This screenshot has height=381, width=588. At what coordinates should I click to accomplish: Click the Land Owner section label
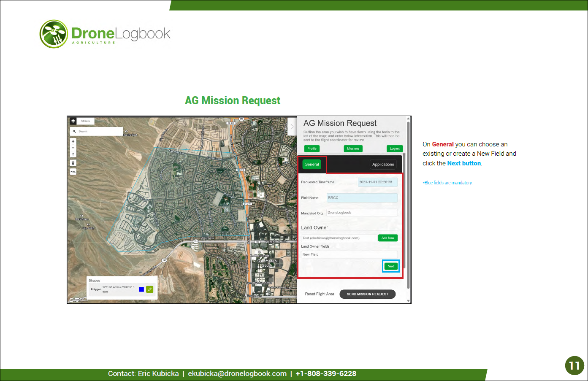coord(314,228)
